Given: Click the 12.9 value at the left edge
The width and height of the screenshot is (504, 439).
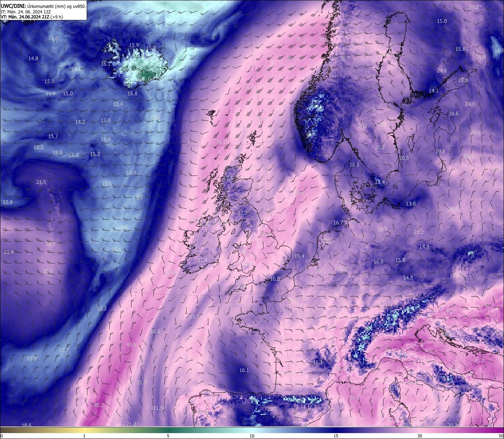Looking at the screenshot, I should coord(7,202).
